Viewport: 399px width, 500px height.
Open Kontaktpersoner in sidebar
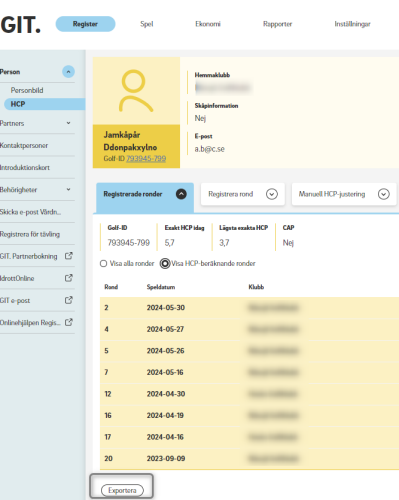click(24, 145)
